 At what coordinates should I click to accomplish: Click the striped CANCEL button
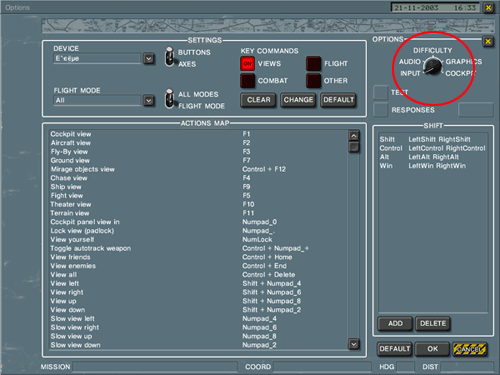point(470,349)
